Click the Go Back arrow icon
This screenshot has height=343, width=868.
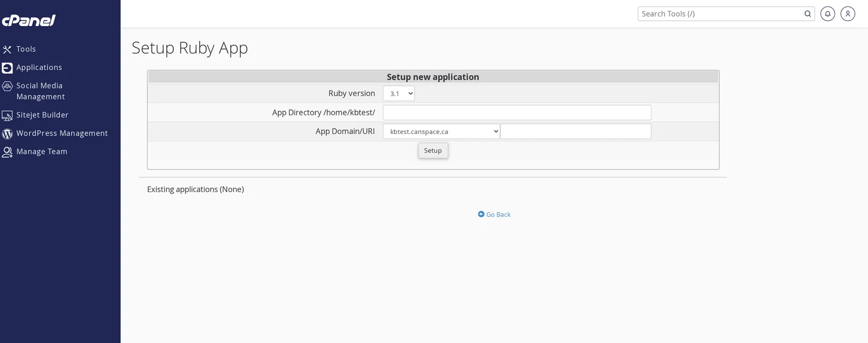point(481,214)
